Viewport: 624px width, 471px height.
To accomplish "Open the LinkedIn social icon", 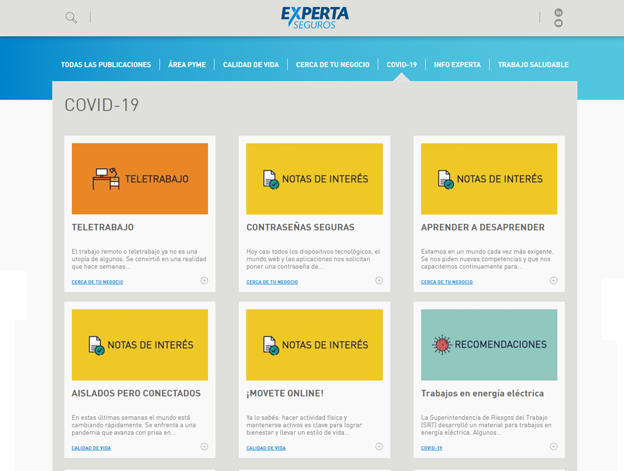I will [x=558, y=12].
